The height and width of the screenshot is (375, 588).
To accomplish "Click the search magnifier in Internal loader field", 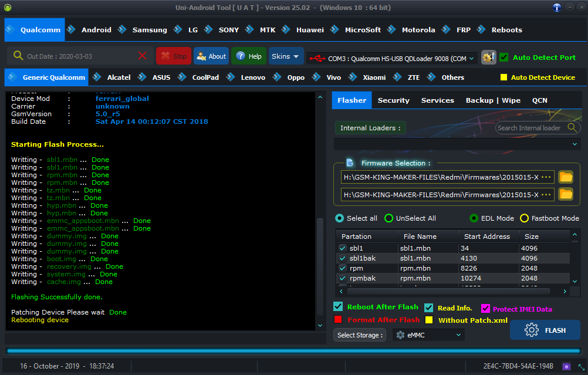I will click(572, 127).
